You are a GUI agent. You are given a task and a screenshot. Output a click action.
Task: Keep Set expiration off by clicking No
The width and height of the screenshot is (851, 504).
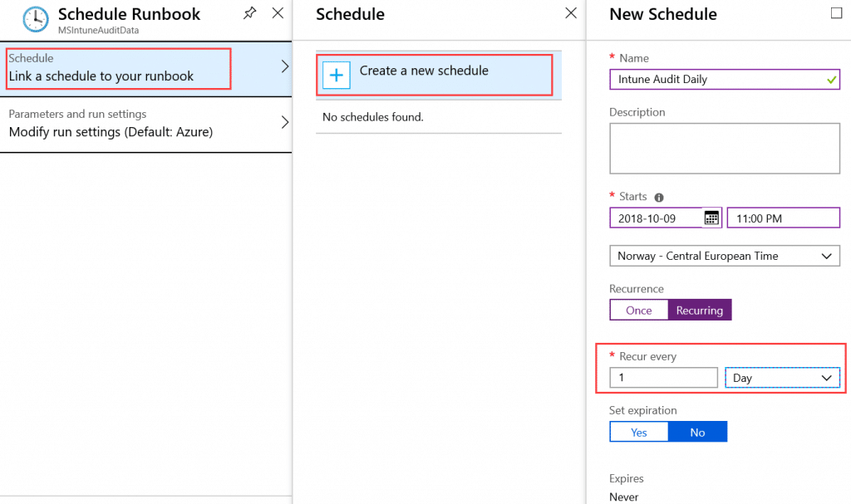[x=697, y=431]
